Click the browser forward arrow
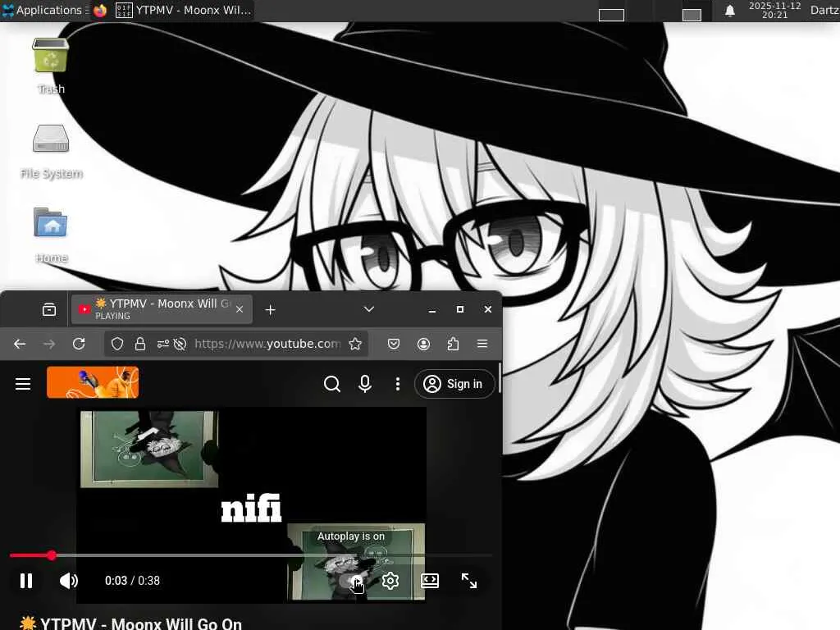The image size is (840, 630). tap(49, 344)
